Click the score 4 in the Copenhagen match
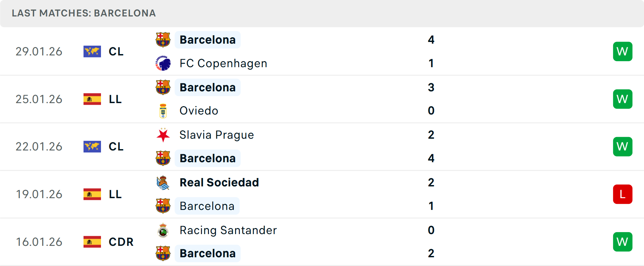 point(431,40)
